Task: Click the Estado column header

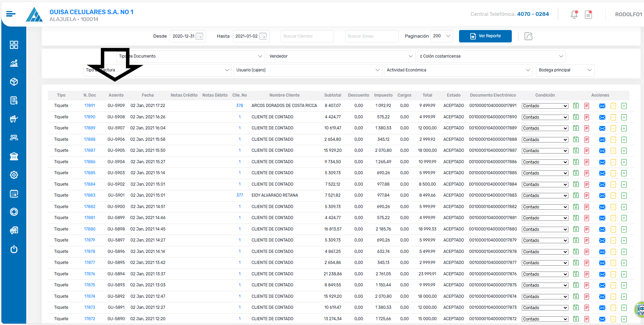Action: (x=453, y=95)
